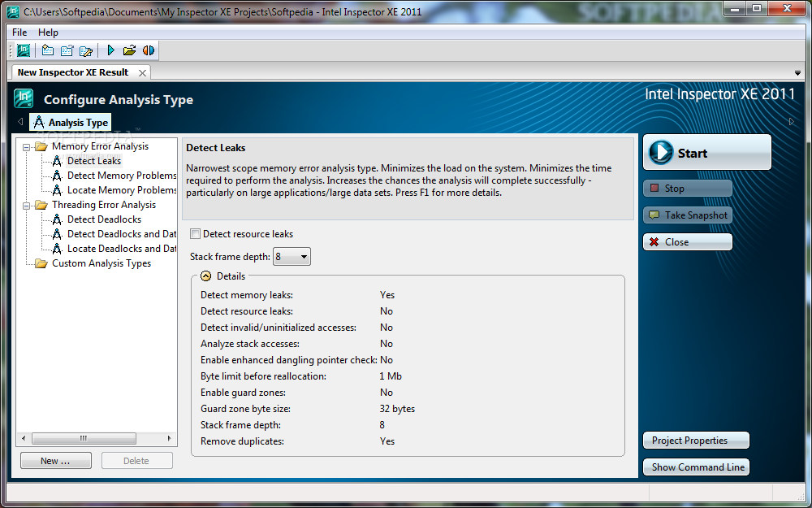Select Locate Memory Problems in the tree

pyautogui.click(x=122, y=190)
